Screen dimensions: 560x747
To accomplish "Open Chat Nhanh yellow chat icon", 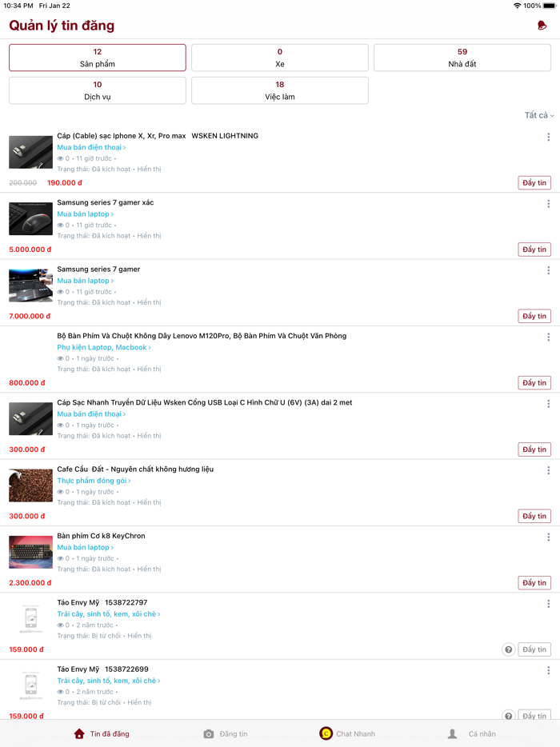I will click(326, 733).
